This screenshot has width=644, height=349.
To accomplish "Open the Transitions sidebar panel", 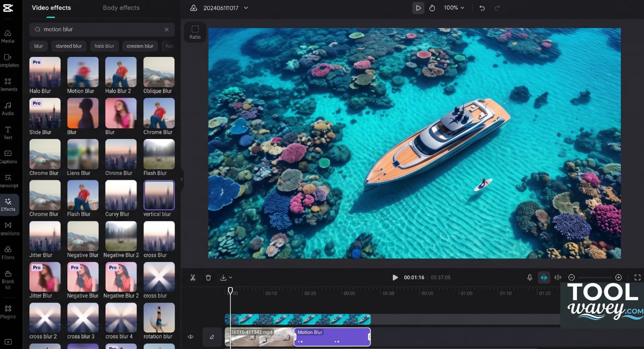I will tap(8, 228).
